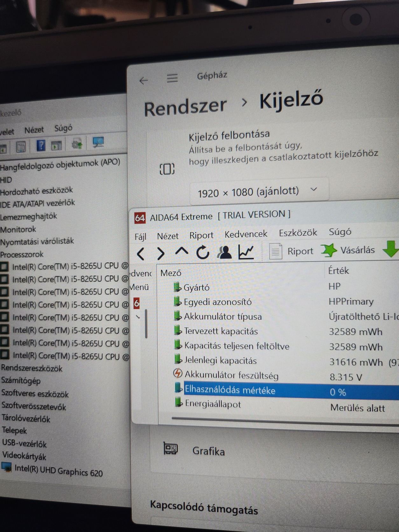Screen dimensions: 399x532
Task: Click the back arrow in the Settings window
Action: coord(144,80)
